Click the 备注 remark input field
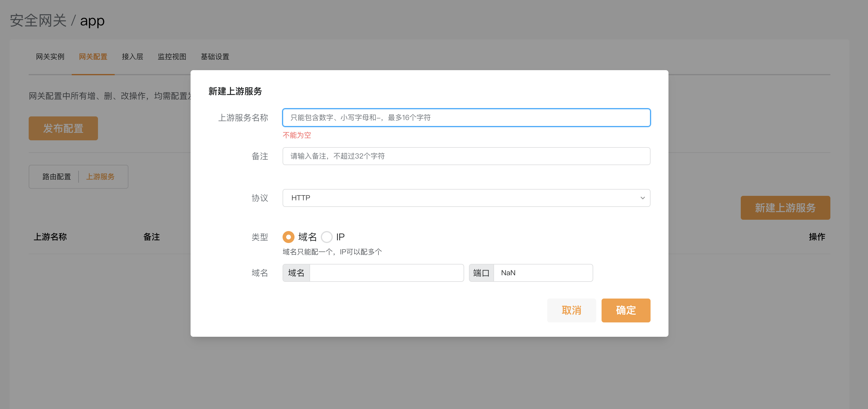The image size is (868, 409). click(x=466, y=156)
